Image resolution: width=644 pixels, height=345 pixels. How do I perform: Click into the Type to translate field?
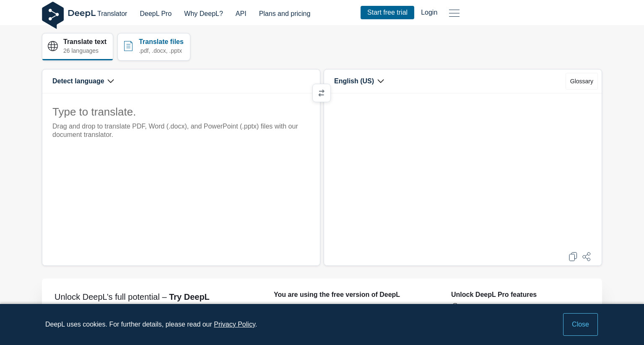(181, 179)
